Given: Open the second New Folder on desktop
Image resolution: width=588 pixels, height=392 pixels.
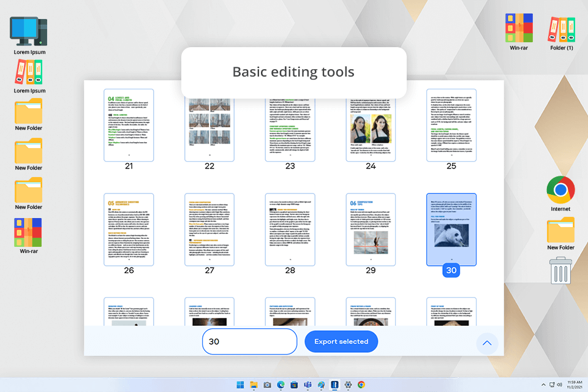Looking at the screenshot, I should (29, 154).
